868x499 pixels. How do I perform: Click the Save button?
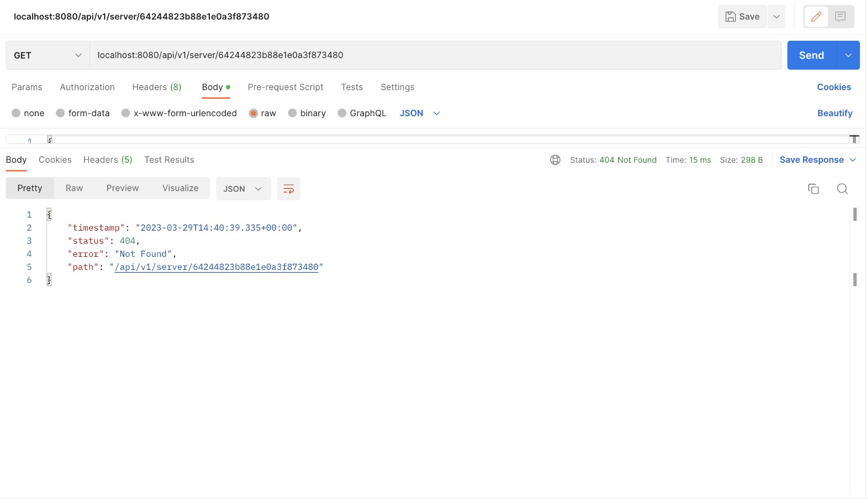coord(742,17)
